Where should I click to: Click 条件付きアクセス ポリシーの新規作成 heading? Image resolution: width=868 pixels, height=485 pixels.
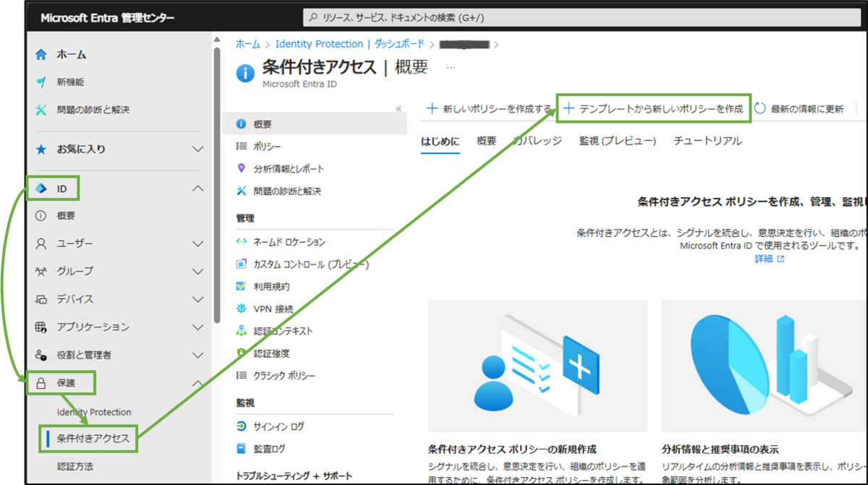[x=512, y=449]
